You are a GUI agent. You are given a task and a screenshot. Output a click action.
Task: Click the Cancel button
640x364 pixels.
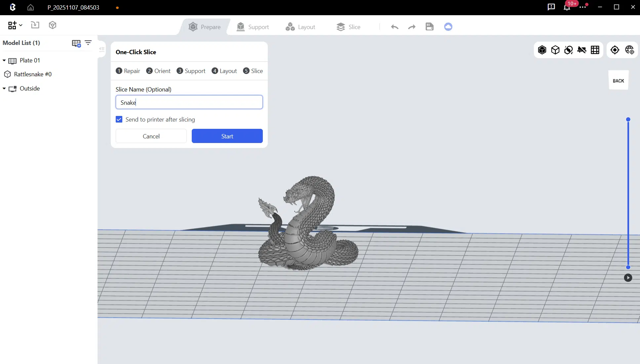pyautogui.click(x=151, y=136)
